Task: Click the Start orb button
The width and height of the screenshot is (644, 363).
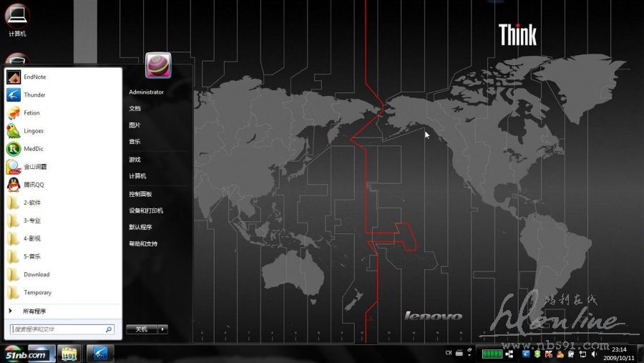Action: pos(13,354)
